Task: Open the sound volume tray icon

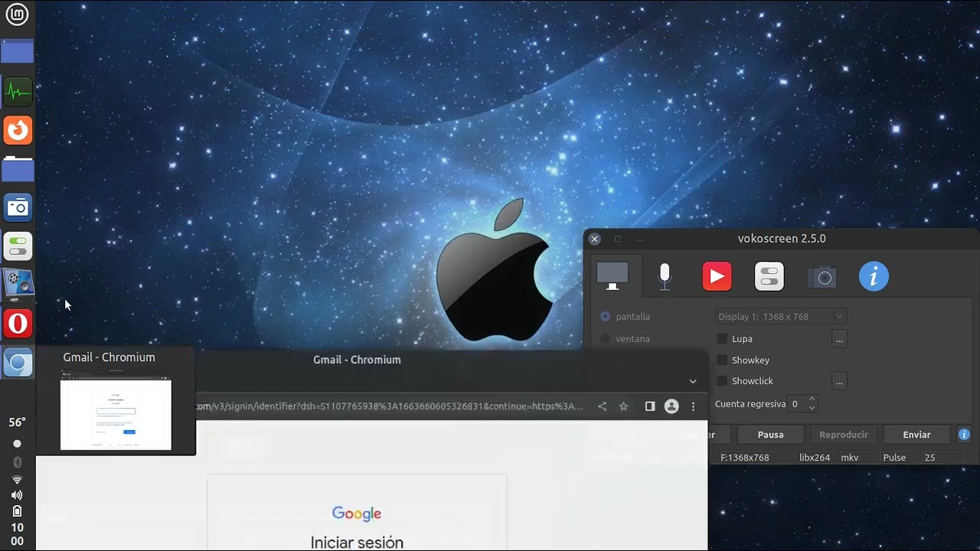Action: 17,495
